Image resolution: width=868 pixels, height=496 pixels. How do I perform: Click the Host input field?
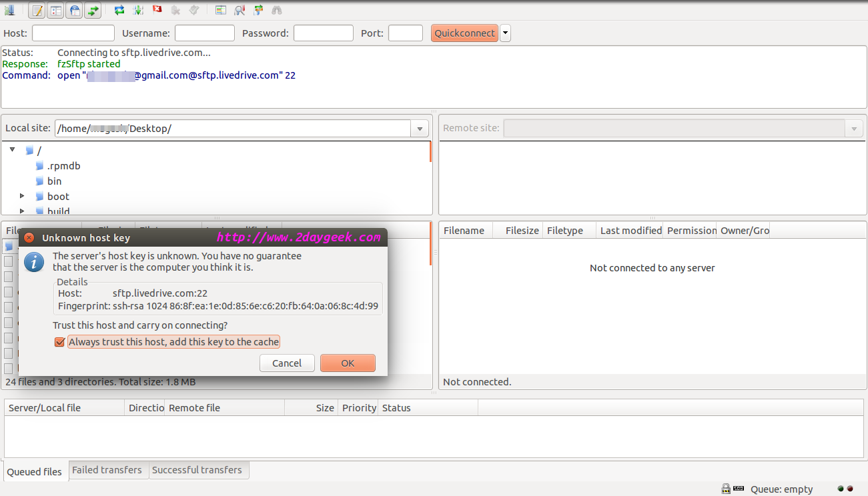pos(73,33)
